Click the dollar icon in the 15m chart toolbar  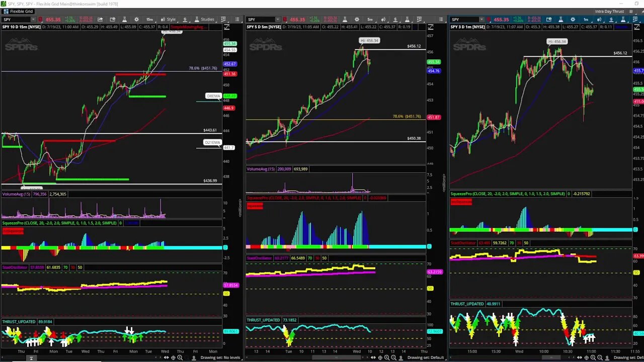(x=185, y=19)
